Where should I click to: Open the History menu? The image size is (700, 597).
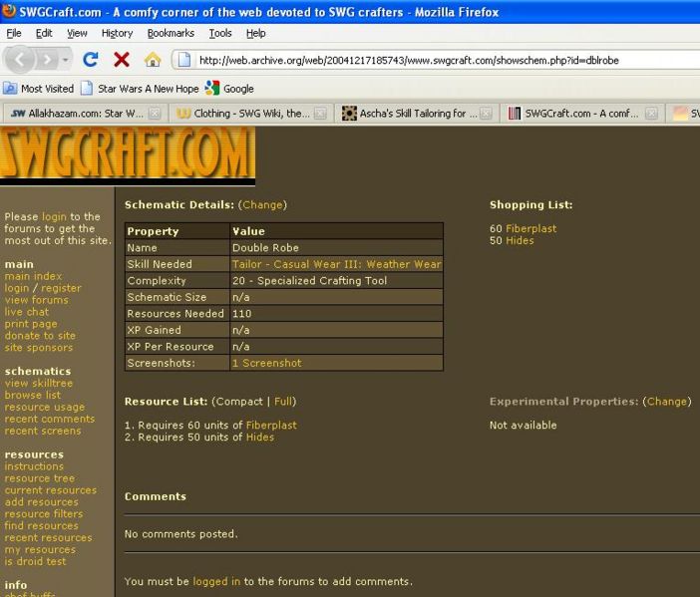tap(117, 33)
